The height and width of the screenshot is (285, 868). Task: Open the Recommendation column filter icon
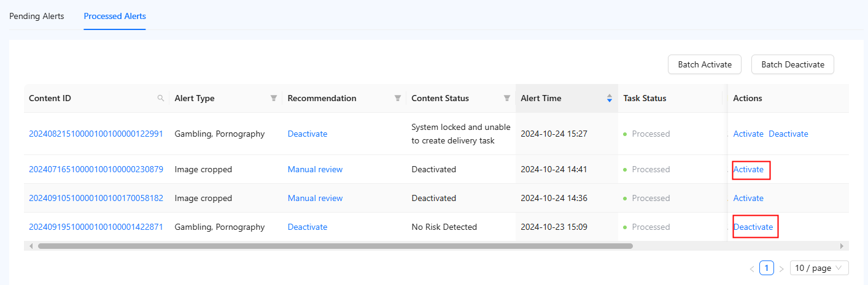[x=398, y=98]
